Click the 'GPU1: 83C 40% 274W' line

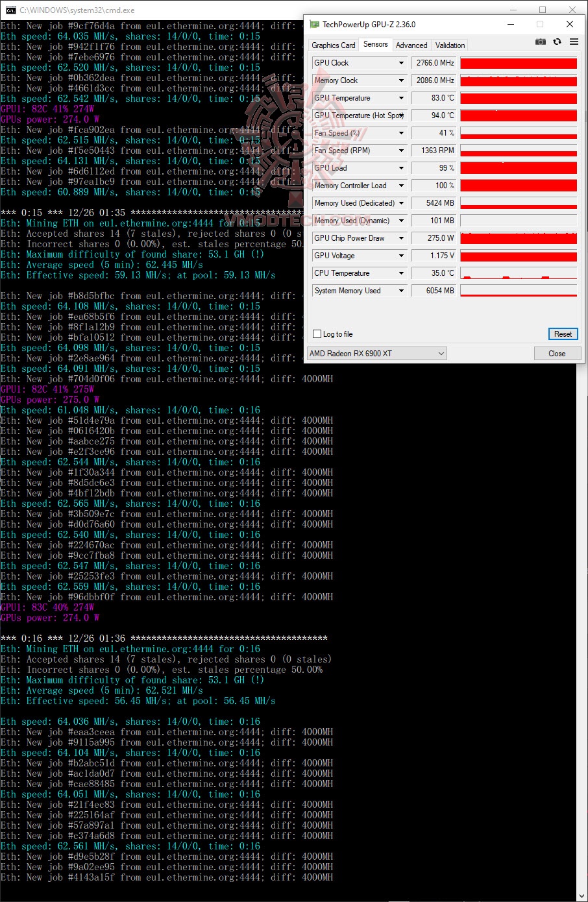point(47,607)
